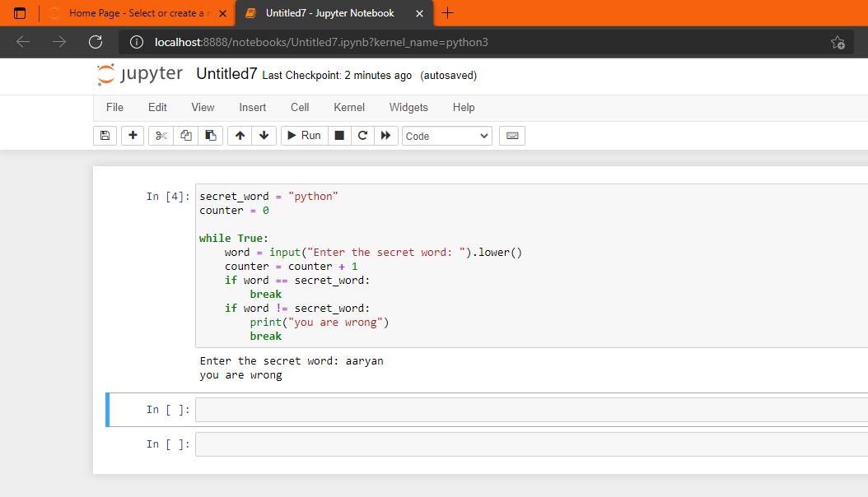Click the 'you are wrong' output line
The height and width of the screenshot is (497, 868).
(x=240, y=375)
